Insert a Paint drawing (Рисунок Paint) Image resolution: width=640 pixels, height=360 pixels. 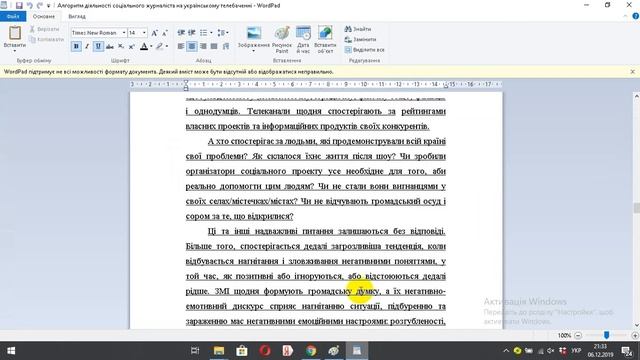(282, 40)
